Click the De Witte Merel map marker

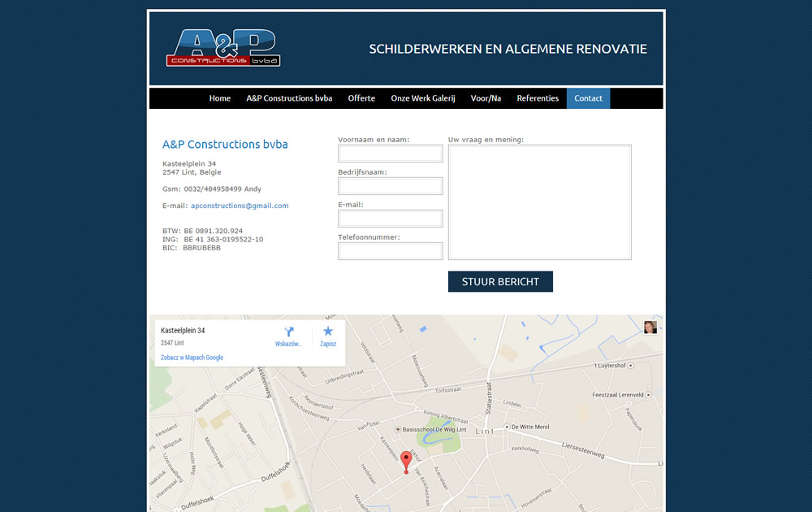coord(507,427)
